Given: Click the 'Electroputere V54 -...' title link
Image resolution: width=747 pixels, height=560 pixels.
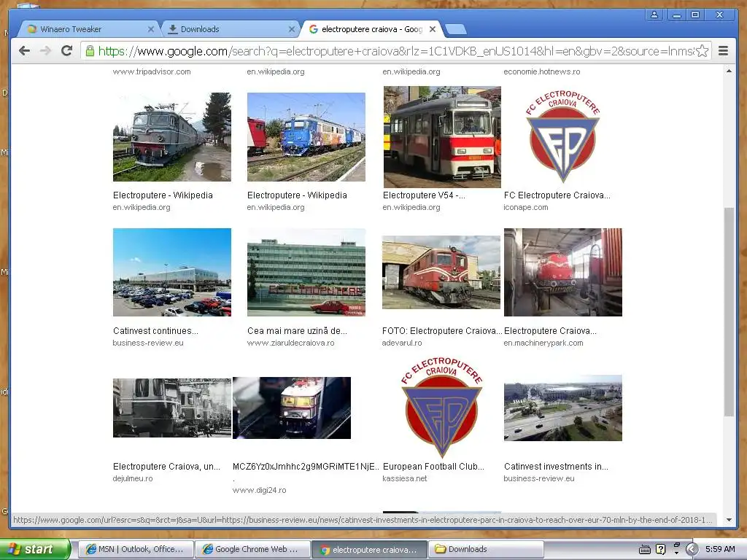Looking at the screenshot, I should click(x=424, y=195).
